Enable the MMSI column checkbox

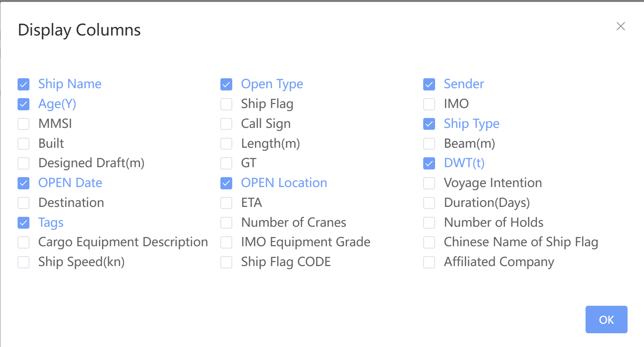[x=24, y=124]
